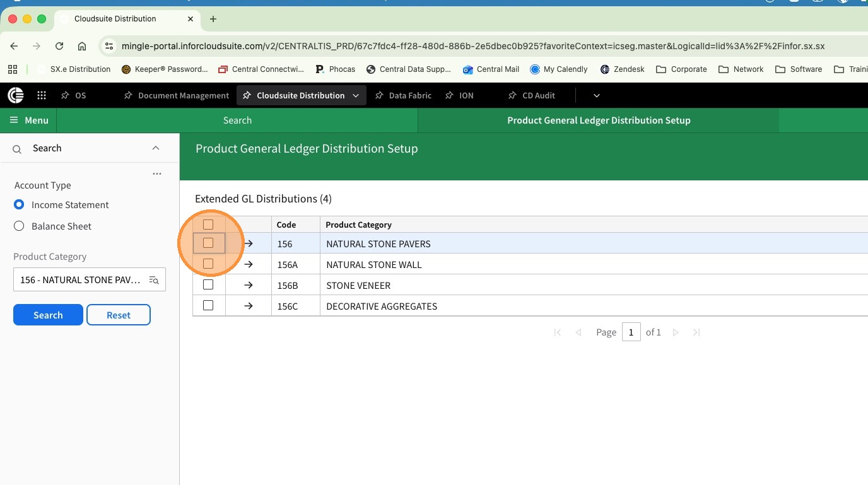Viewport: 868px width, 485px height.
Task: Click the Reset button
Action: (x=119, y=315)
